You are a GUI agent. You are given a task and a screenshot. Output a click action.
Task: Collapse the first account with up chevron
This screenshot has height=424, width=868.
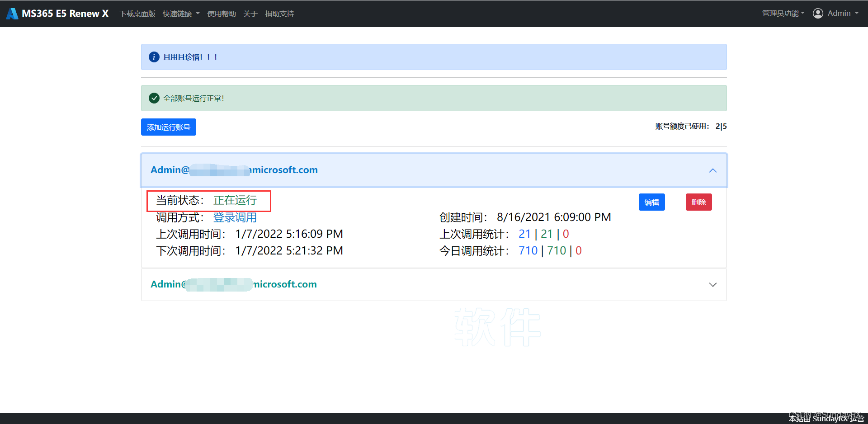[x=712, y=170]
